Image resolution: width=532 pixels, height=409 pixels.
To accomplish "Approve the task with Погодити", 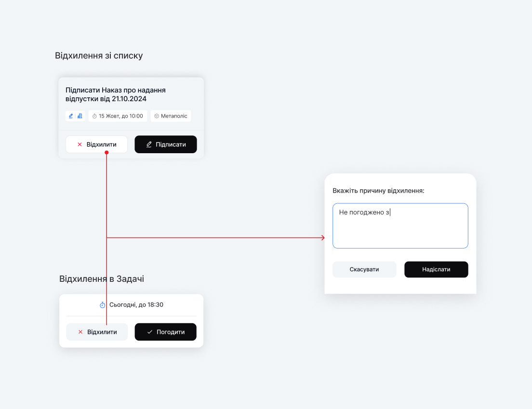I will (166, 331).
